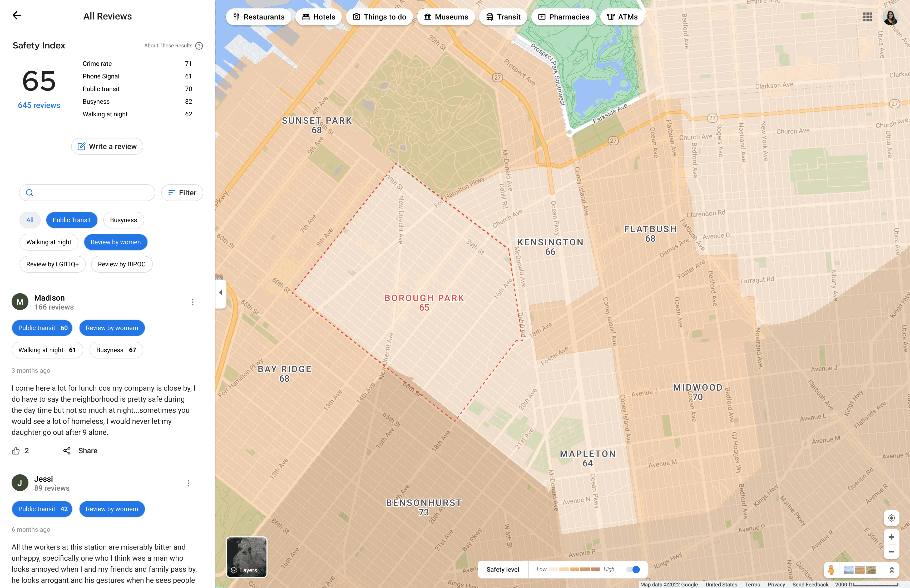Select the Pharmacies category chip
The image size is (910, 588).
tap(564, 17)
